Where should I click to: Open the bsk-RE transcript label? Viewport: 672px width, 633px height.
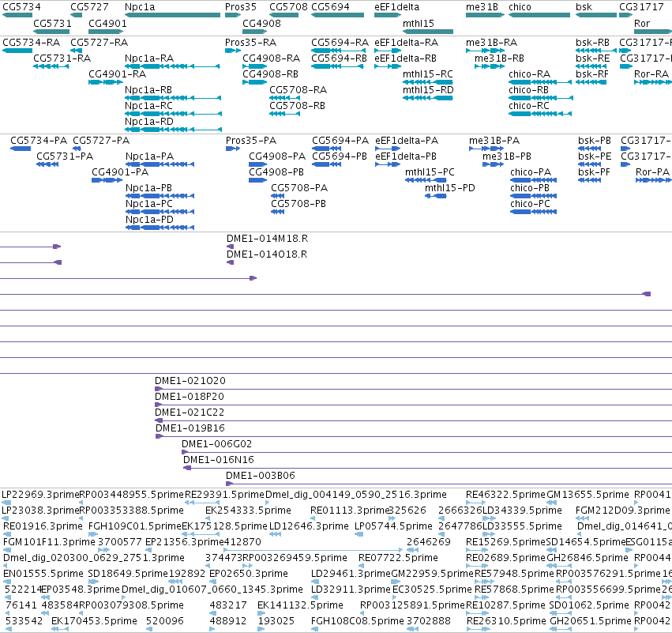[x=592, y=58]
